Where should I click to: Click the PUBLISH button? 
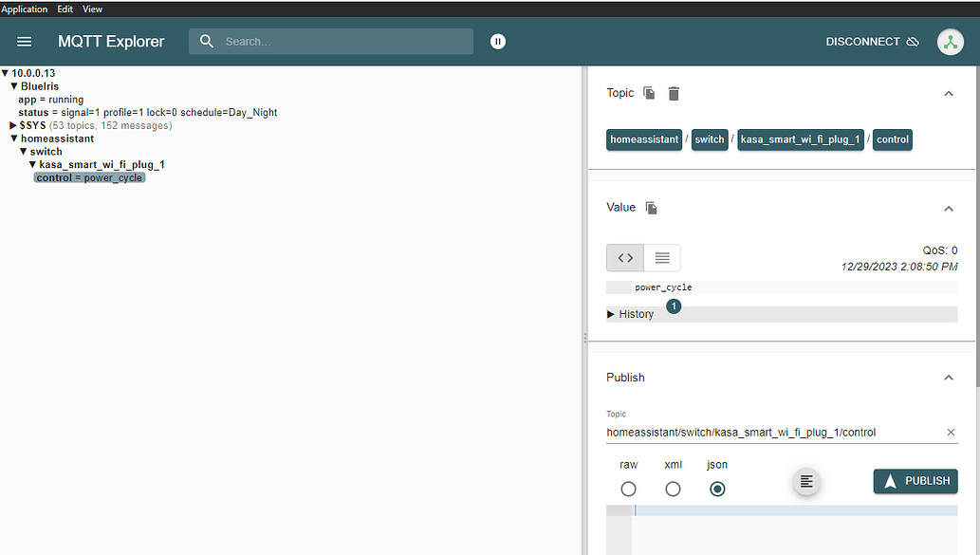(915, 481)
